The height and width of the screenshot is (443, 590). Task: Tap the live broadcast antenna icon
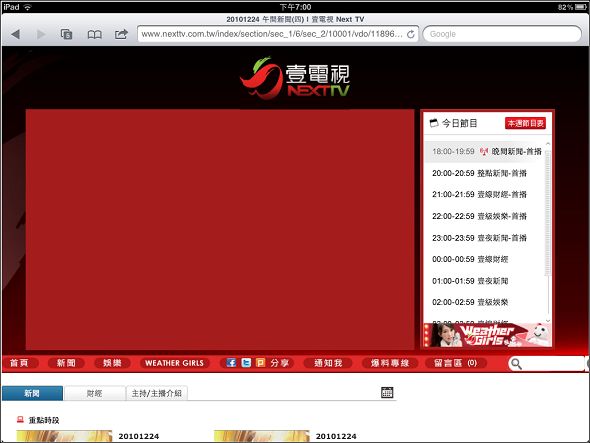pyautogui.click(x=484, y=152)
